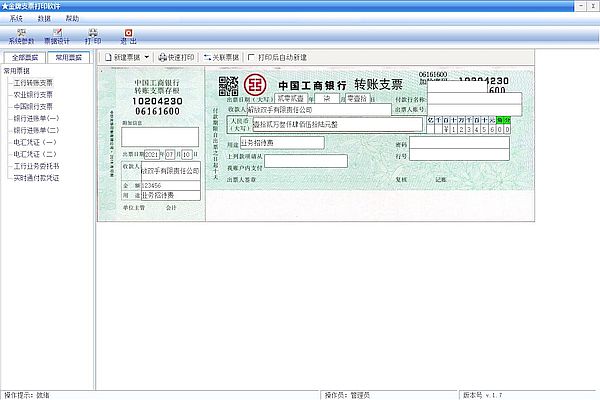Select 工行转账支票 in the tree

pos(33,83)
